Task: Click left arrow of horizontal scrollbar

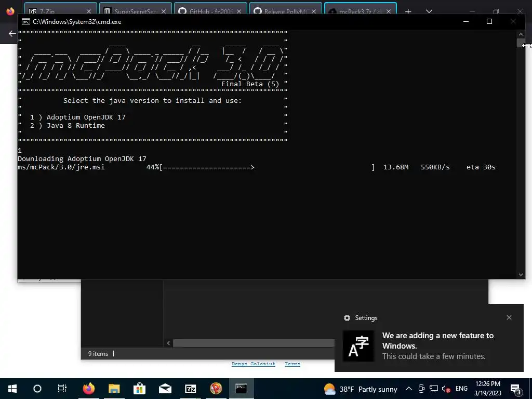Action: [168, 343]
